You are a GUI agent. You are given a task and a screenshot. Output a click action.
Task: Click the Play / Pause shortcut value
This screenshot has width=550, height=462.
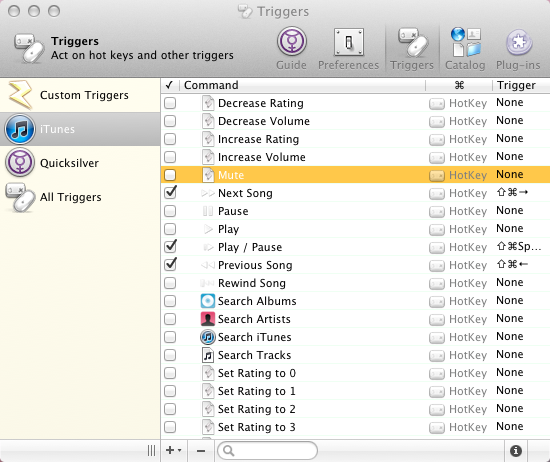point(519,247)
